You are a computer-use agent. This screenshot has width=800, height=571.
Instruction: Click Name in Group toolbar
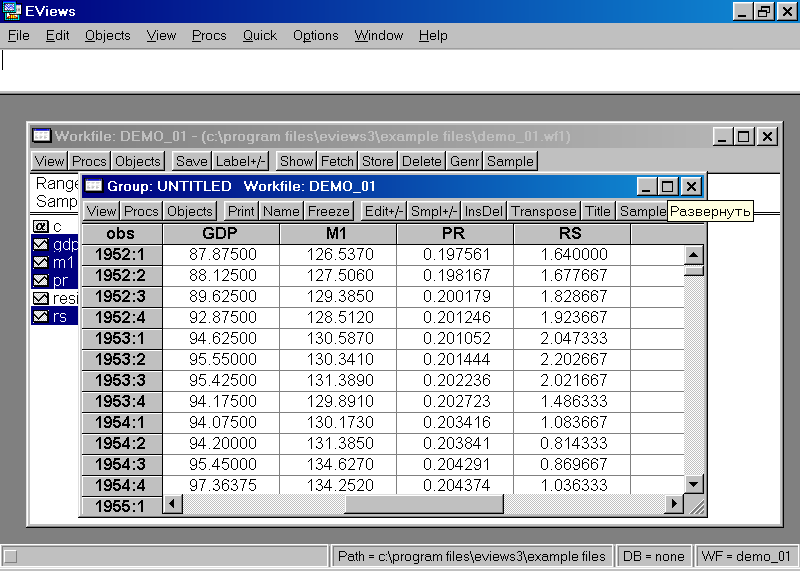tap(282, 211)
